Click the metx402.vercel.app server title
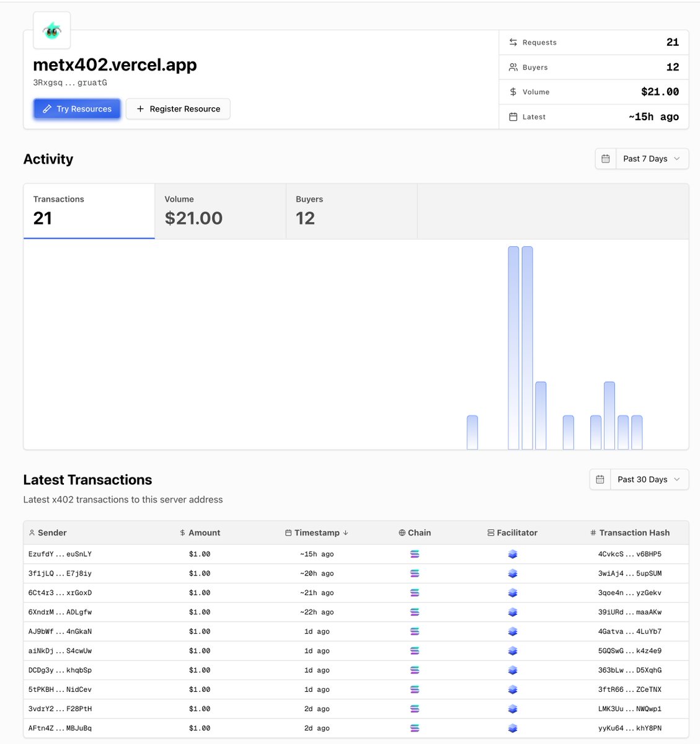This screenshot has width=700, height=744. coord(115,64)
